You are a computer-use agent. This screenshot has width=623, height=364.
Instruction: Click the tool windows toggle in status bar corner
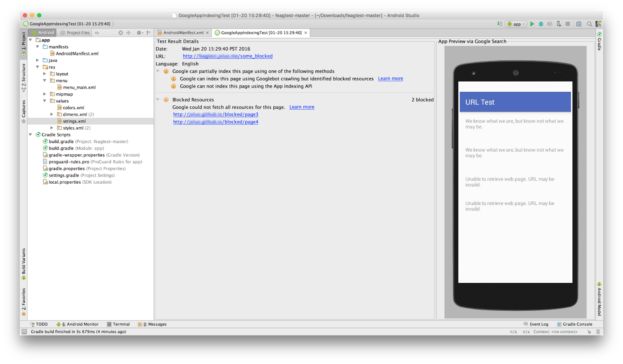click(24, 332)
